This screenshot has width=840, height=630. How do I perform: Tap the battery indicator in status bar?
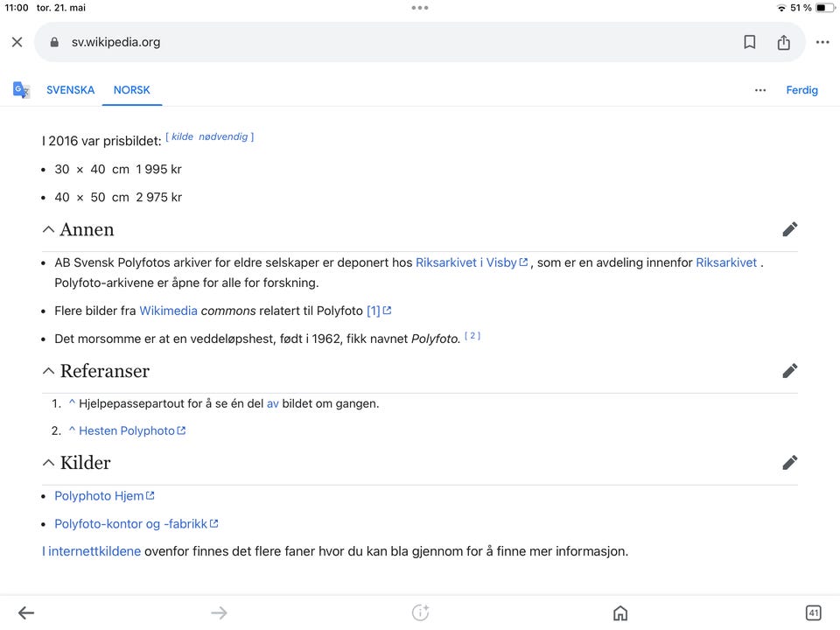[x=824, y=8]
